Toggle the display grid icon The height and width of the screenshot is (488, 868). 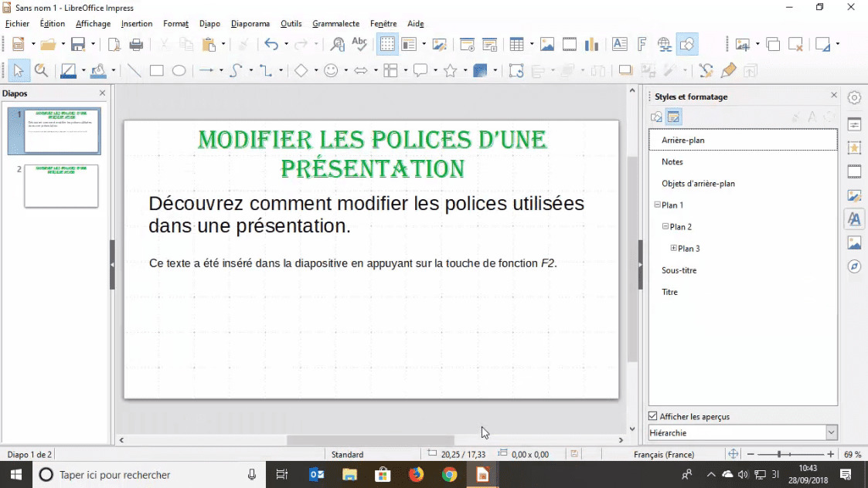(x=387, y=44)
